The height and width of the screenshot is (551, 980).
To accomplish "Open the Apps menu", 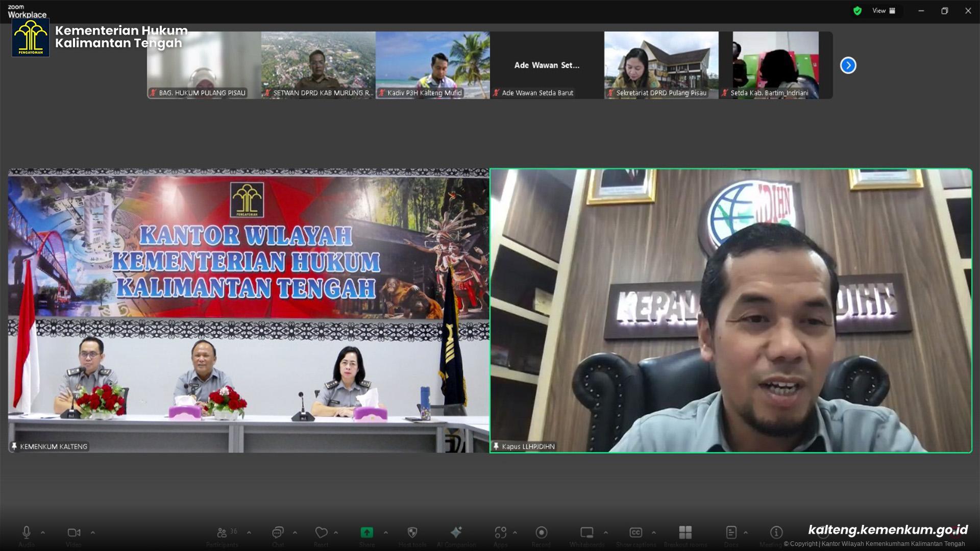I will (500, 533).
